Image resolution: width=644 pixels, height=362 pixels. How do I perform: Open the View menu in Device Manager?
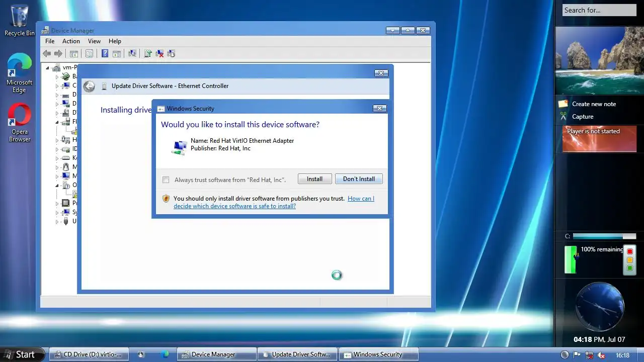click(x=94, y=41)
